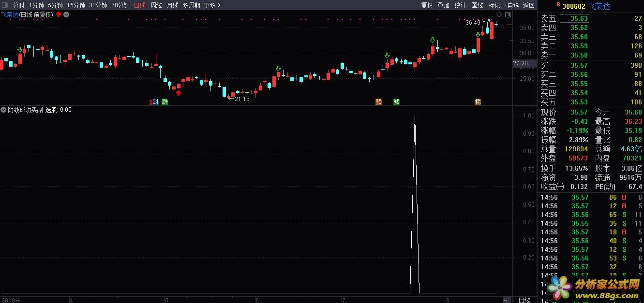Click the green down-arrow signal at chart far left
Image resolution: width=644 pixels, height=303 pixels.
point(20,49)
